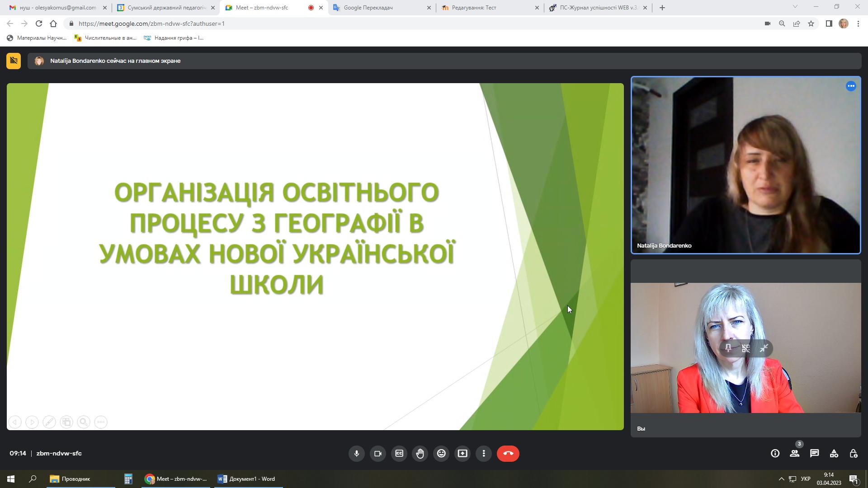Reload the Meet page
This screenshot has width=868, height=488.
click(x=39, y=23)
